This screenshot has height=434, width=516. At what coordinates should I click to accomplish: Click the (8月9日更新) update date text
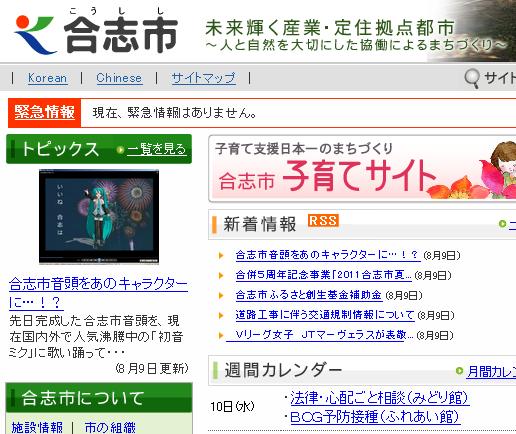152,368
